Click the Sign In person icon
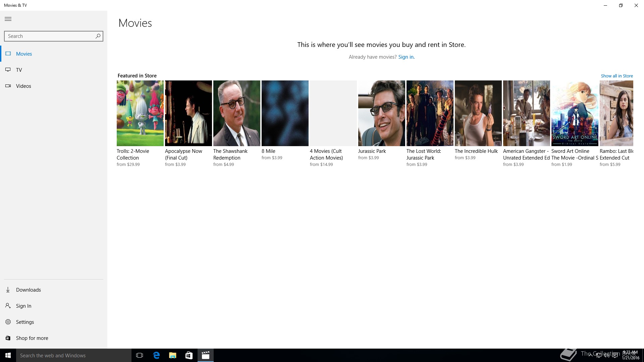 click(x=8, y=306)
